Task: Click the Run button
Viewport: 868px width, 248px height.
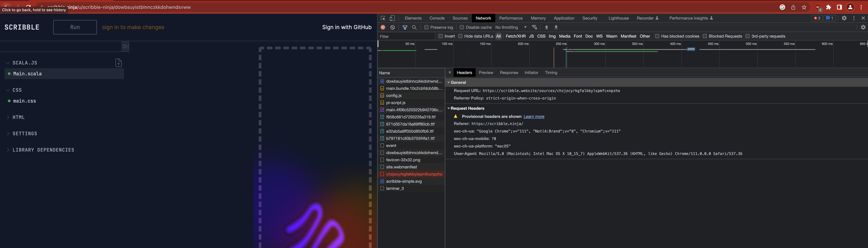Action: click(x=75, y=27)
